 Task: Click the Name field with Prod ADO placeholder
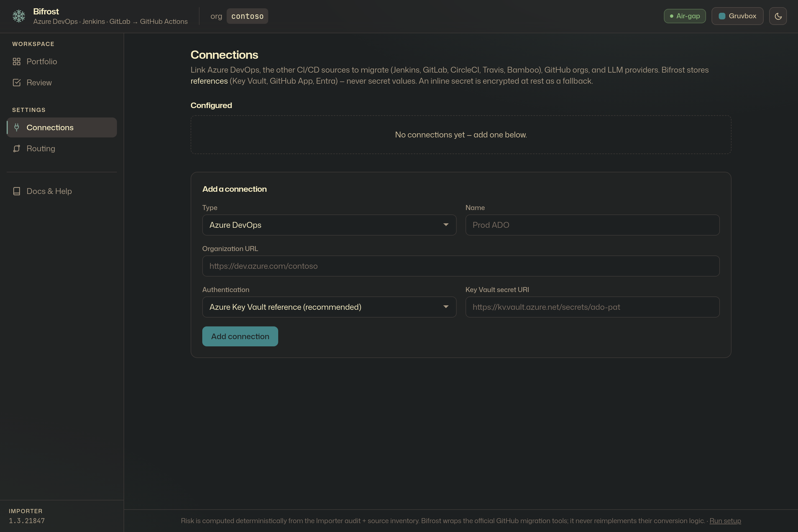pos(592,225)
